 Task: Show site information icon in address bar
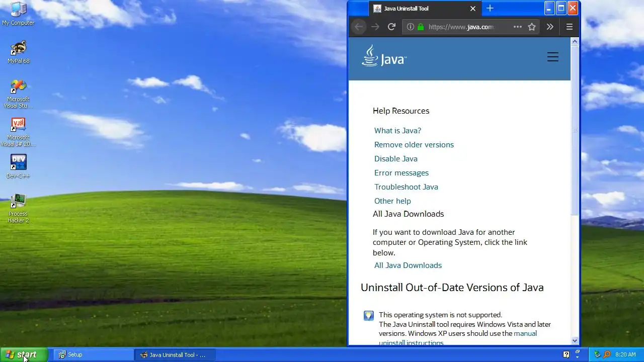point(411,27)
